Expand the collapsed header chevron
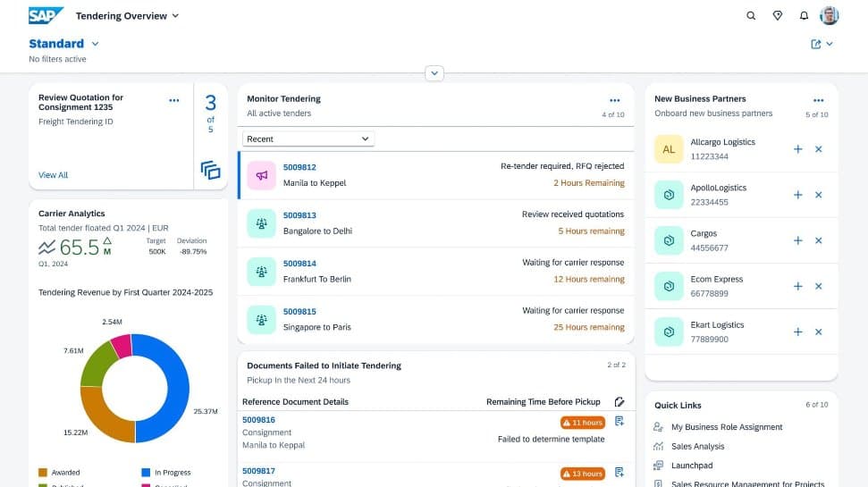 [434, 73]
